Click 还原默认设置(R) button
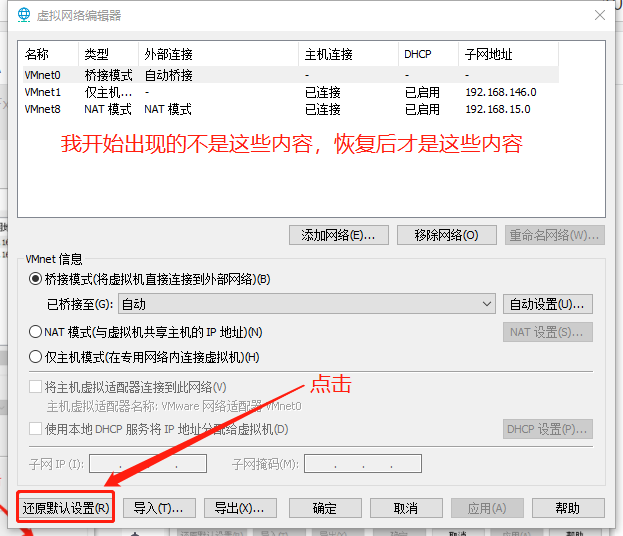 [x=66, y=508]
